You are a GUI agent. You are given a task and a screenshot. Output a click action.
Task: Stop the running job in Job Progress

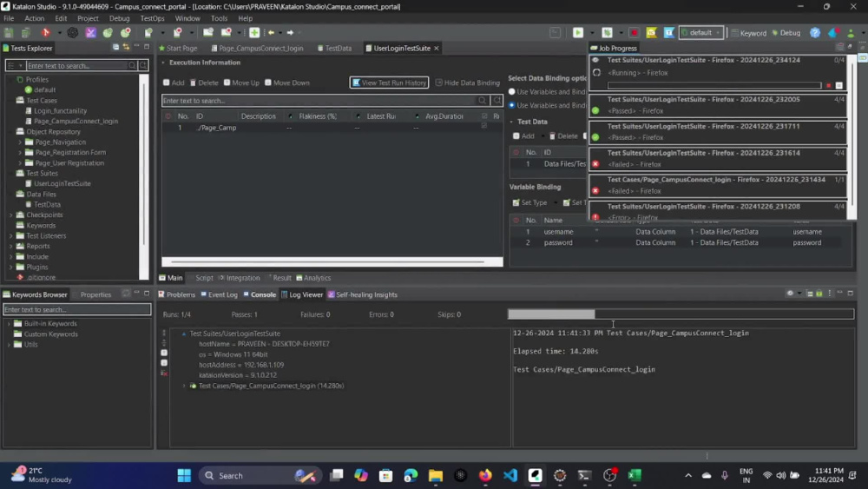coord(829,85)
